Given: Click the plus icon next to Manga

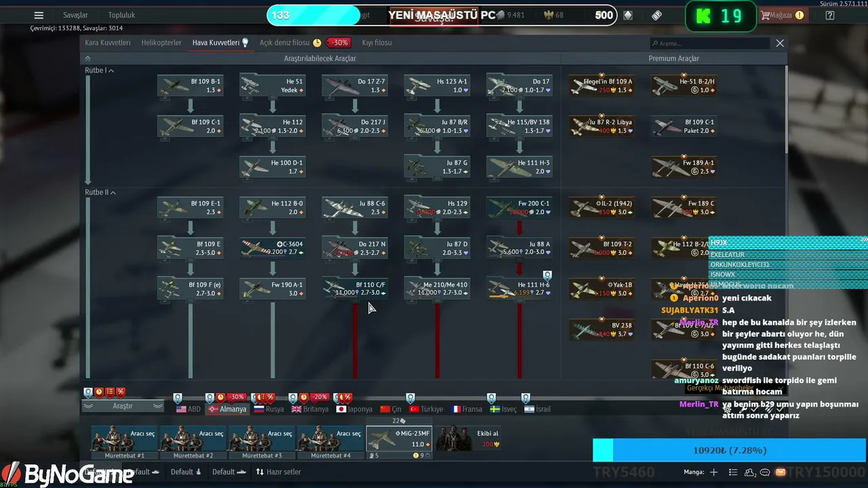Looking at the screenshot, I should pos(713,472).
